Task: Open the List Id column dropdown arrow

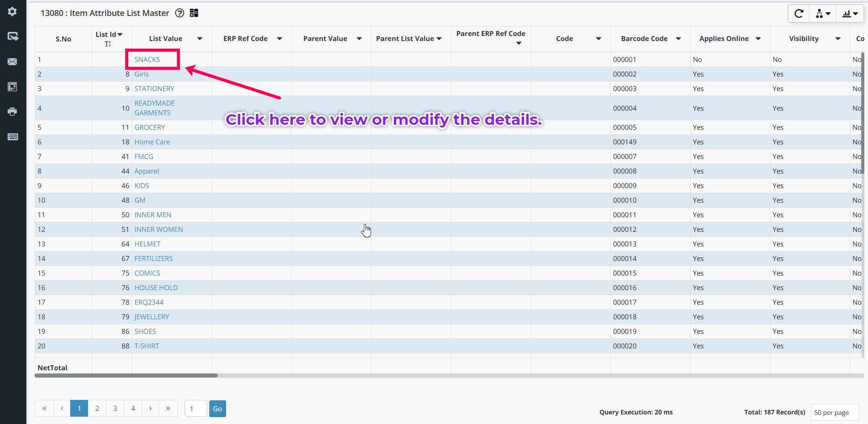Action: tap(120, 35)
